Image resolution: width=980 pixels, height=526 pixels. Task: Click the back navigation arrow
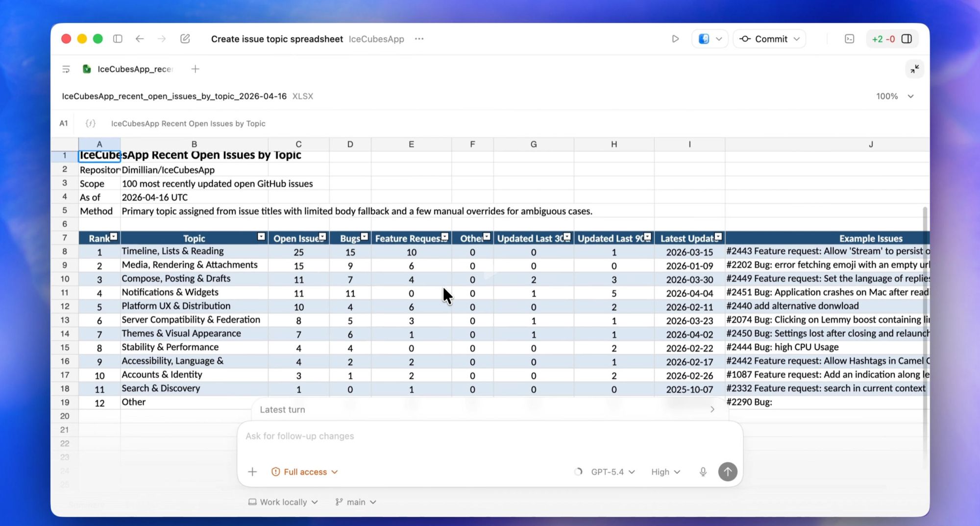[x=140, y=39]
